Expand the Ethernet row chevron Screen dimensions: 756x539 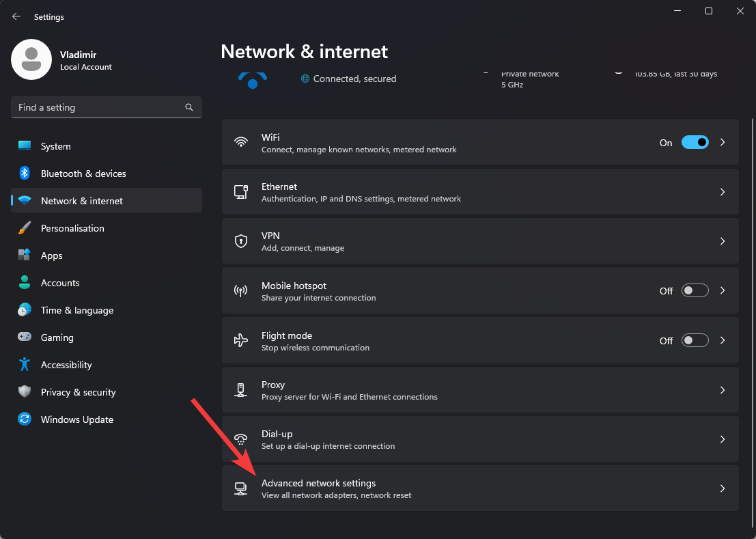coord(723,192)
